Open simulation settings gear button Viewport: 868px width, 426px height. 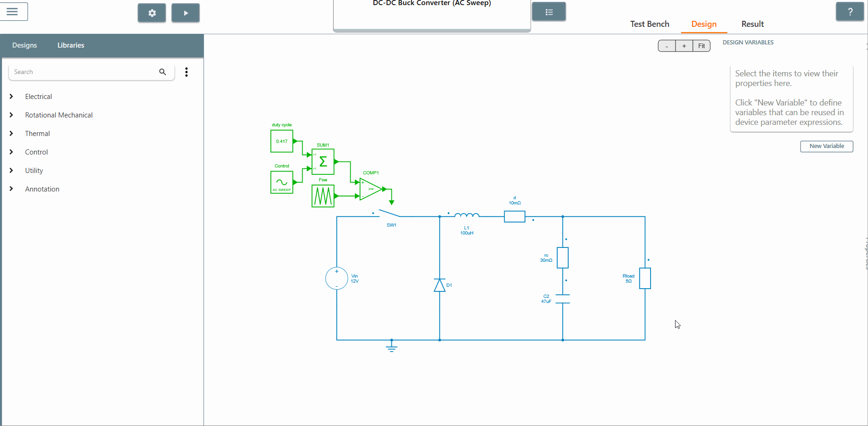[152, 13]
